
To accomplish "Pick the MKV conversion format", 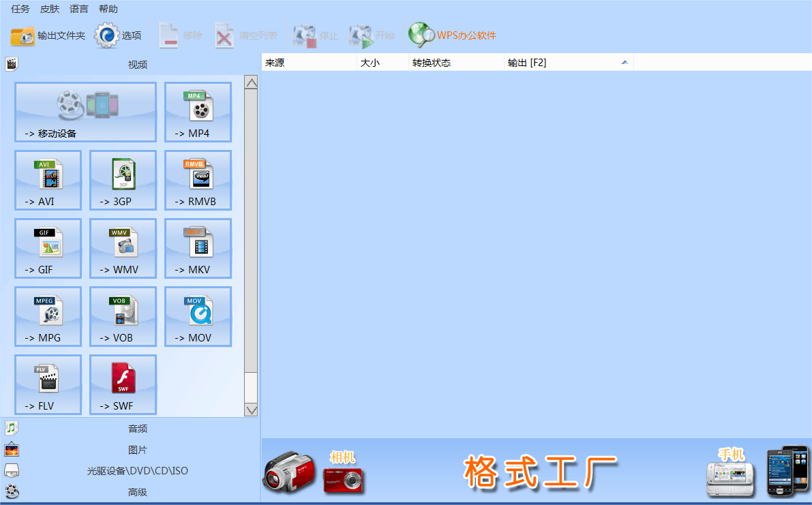I will [198, 248].
